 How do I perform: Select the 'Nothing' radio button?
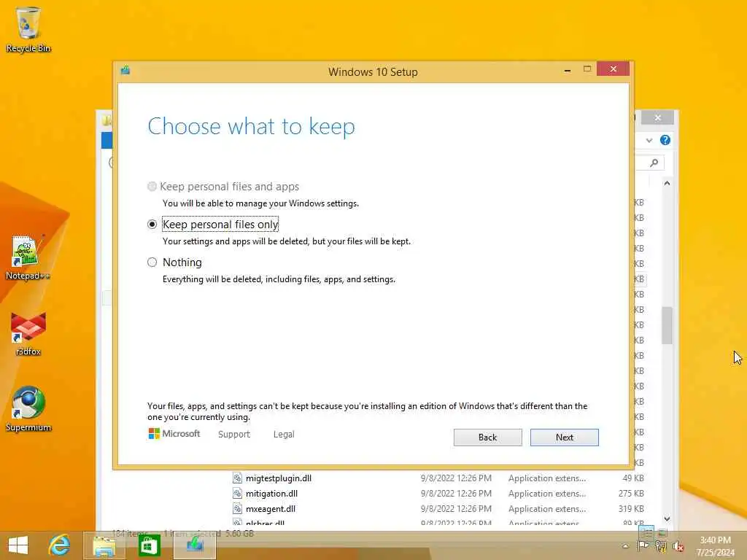[x=152, y=262]
